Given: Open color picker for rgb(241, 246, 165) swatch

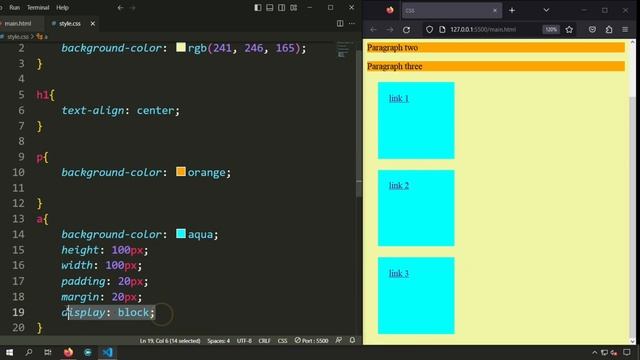Looking at the screenshot, I should coord(181,47).
